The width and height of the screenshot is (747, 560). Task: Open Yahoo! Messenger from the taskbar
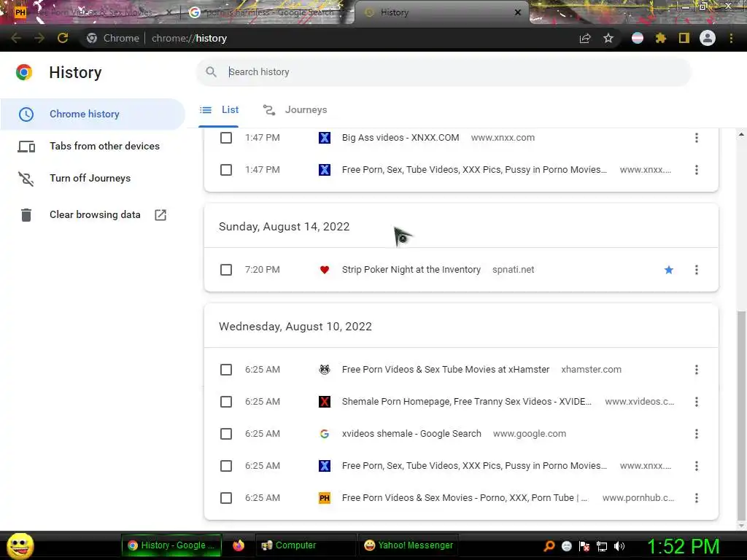click(x=409, y=545)
